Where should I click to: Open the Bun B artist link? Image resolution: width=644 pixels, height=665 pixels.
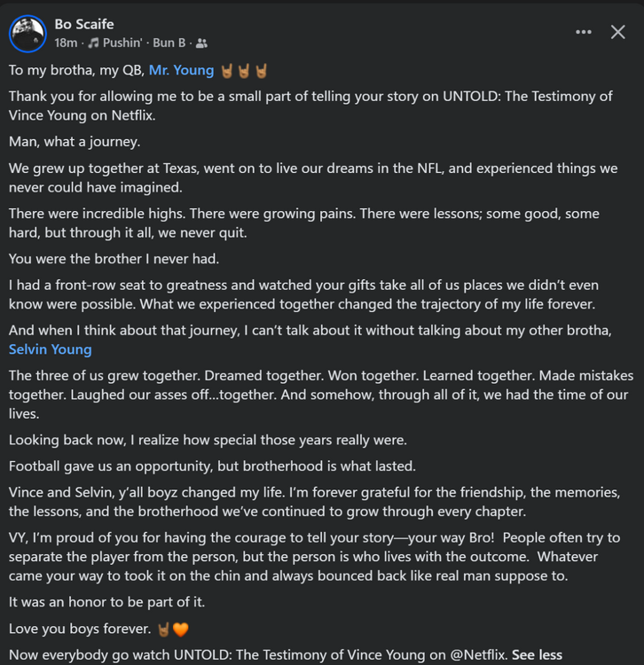pos(169,43)
